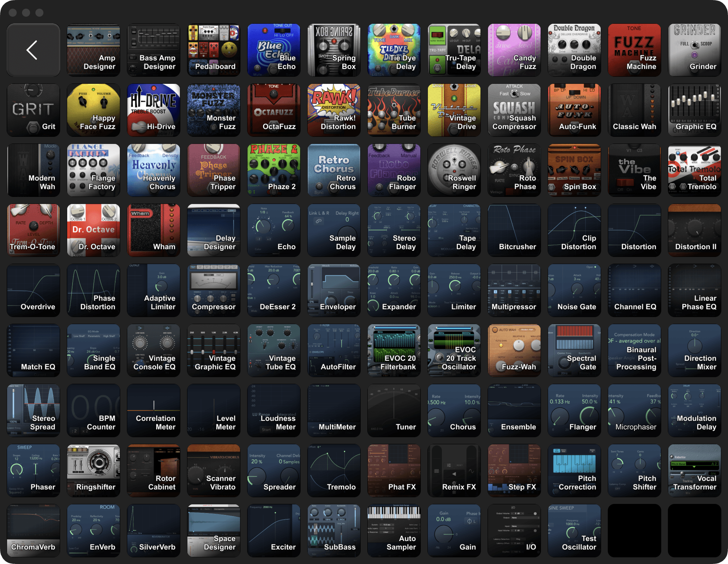Open the ChromaVerb reverb
This screenshot has width=728, height=564.
click(x=33, y=531)
